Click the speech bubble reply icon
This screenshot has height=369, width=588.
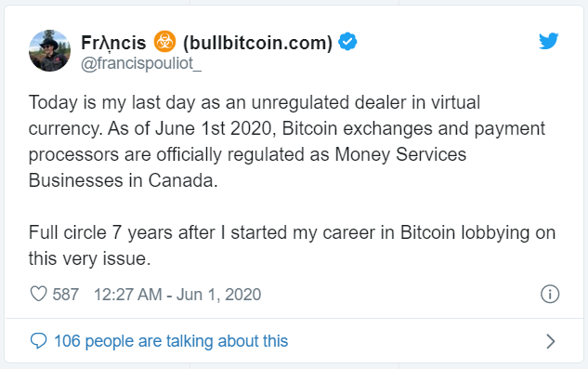(x=38, y=341)
